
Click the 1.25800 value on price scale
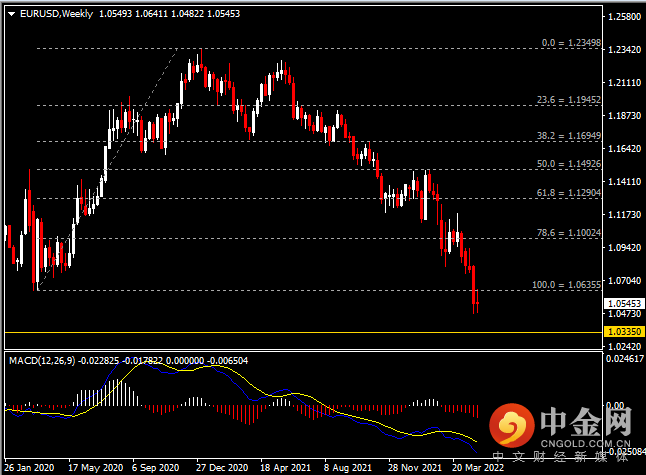click(x=625, y=17)
